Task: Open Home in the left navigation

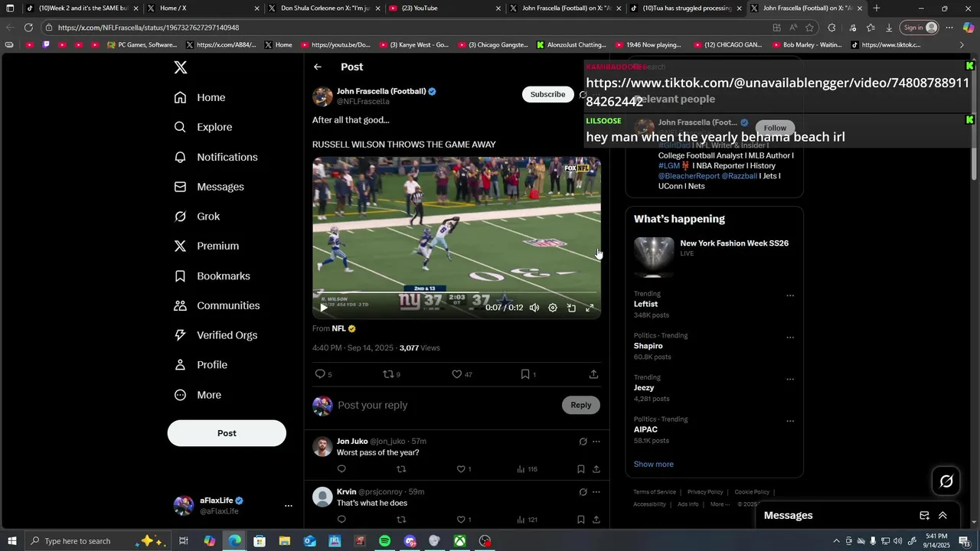Action: (x=199, y=97)
